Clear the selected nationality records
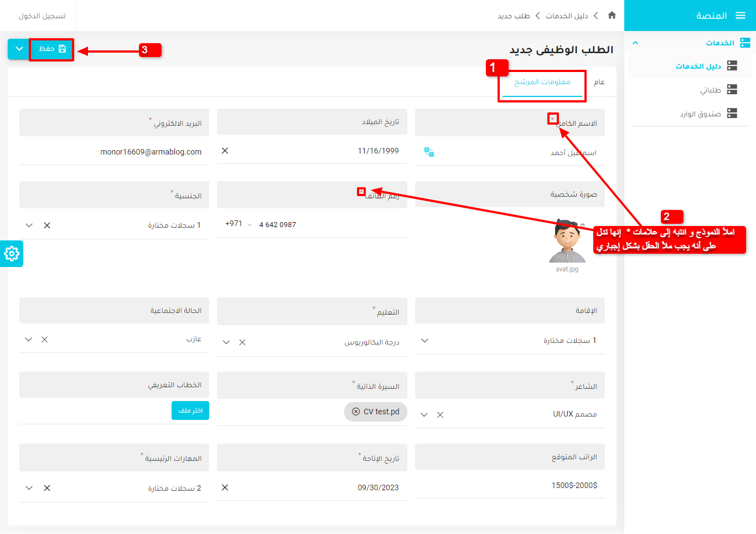The width and height of the screenshot is (756, 534). (47, 225)
